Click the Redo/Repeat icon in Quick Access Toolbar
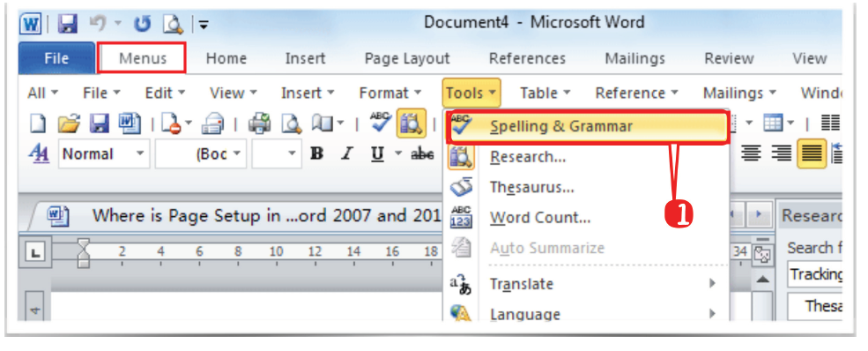The height and width of the screenshot is (351, 868). coord(142,24)
